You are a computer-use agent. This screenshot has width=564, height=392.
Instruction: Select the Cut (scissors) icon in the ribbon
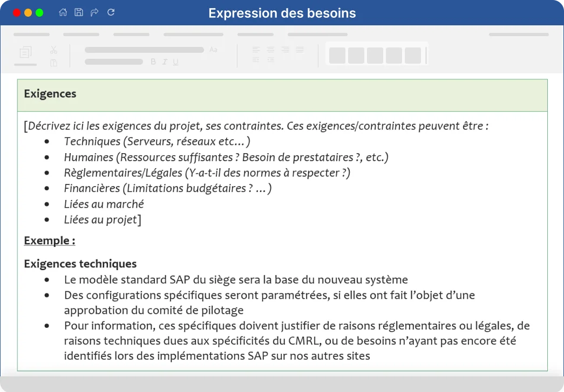[x=53, y=49]
